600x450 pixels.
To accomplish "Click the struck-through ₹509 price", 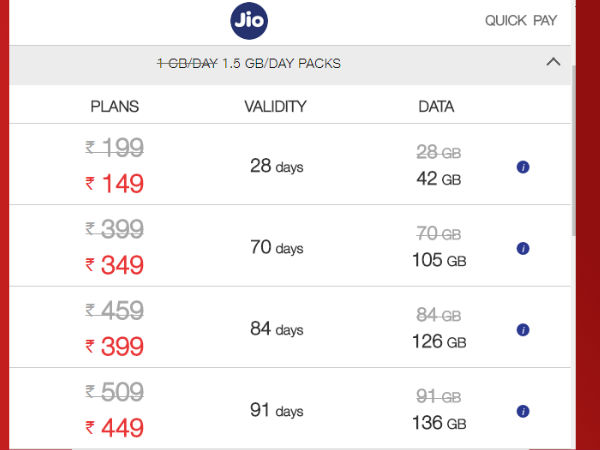I will click(115, 392).
